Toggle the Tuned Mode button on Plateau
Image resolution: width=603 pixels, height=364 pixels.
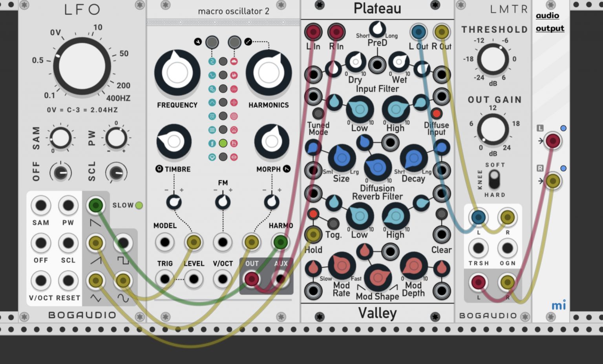[x=318, y=114]
